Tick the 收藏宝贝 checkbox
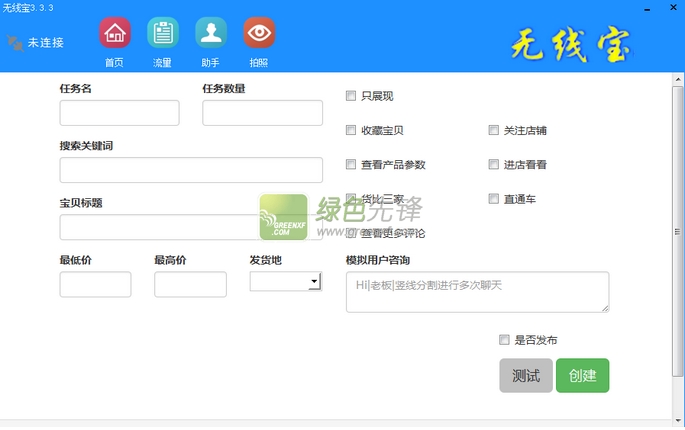Viewport: 685px width, 430px height. click(x=351, y=130)
